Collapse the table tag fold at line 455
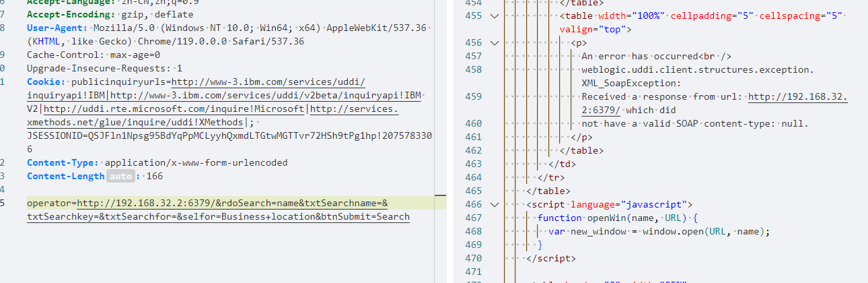Image resolution: width=868 pixels, height=283 pixels. [495, 15]
